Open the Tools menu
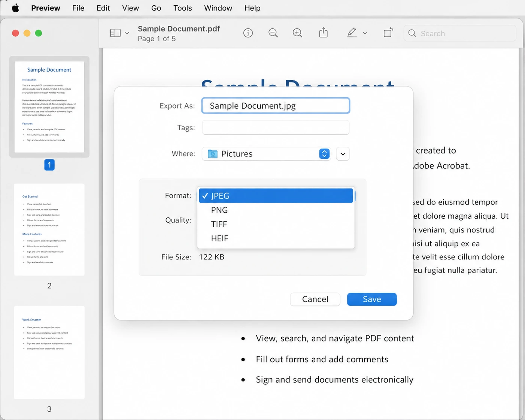Screen dimensions: 525x420 click(x=182, y=8)
